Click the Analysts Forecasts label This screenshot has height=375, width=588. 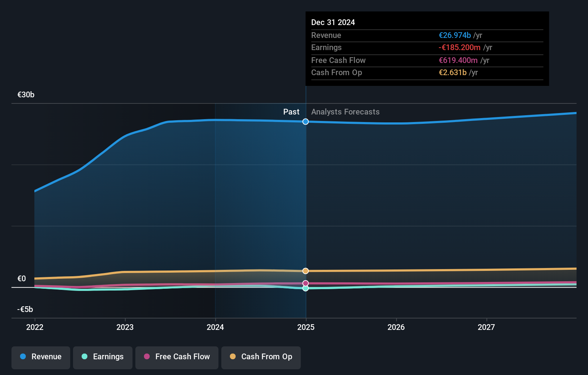(x=345, y=112)
